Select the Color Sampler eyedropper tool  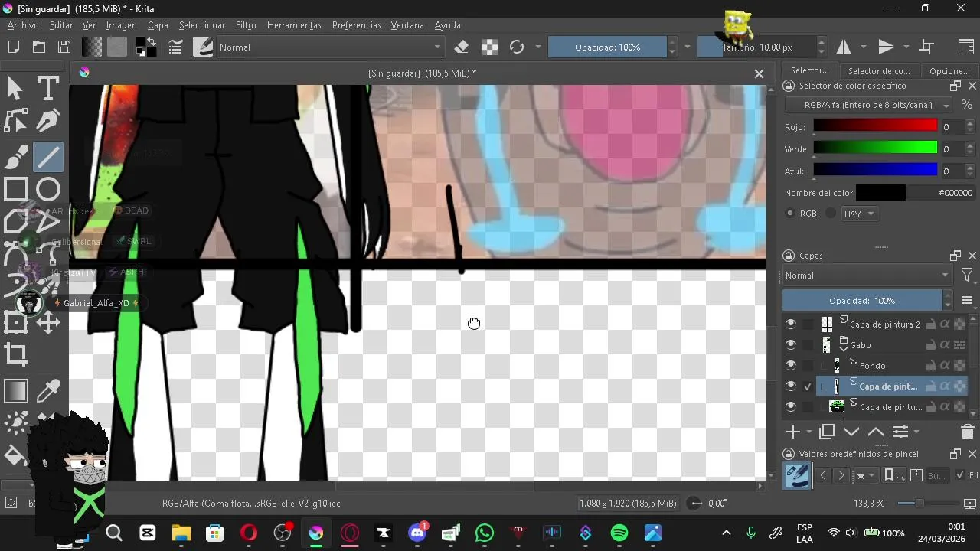(x=48, y=391)
